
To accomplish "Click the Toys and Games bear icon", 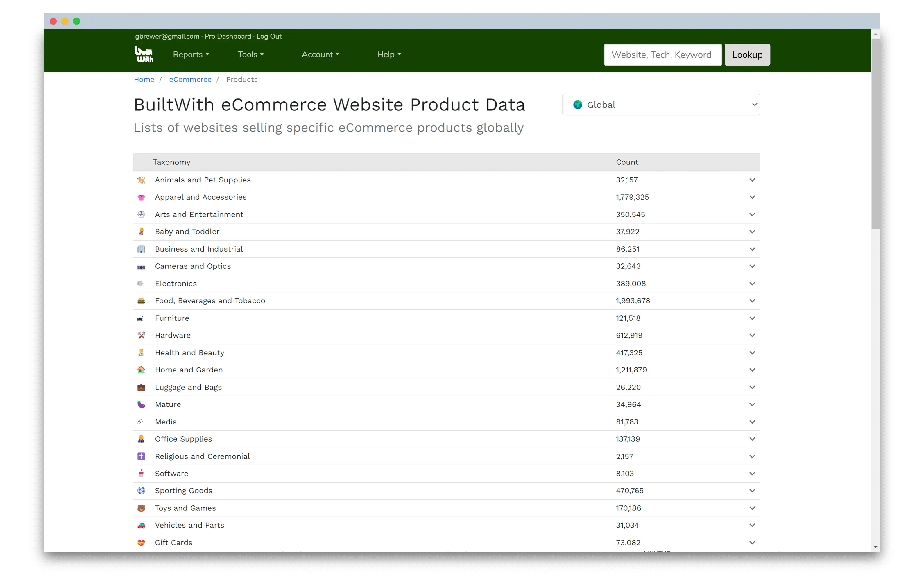I will tap(141, 508).
